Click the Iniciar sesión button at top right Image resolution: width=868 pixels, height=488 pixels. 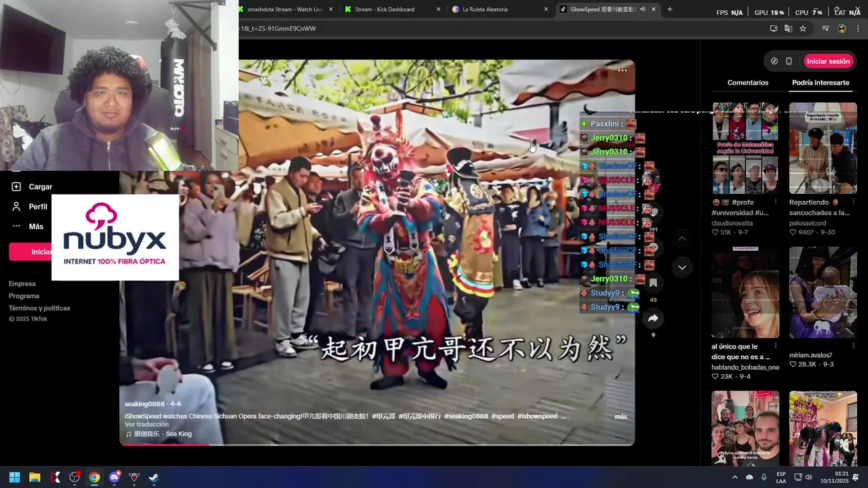coord(828,61)
